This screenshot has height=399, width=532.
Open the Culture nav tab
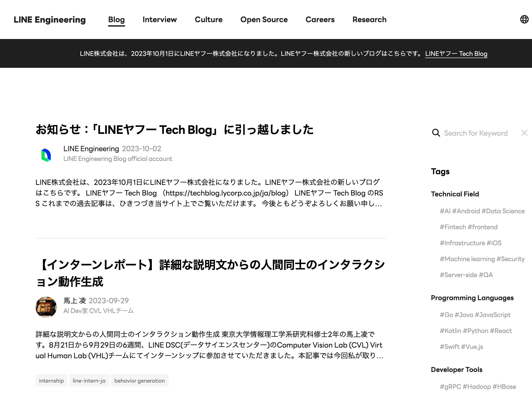coord(209,20)
